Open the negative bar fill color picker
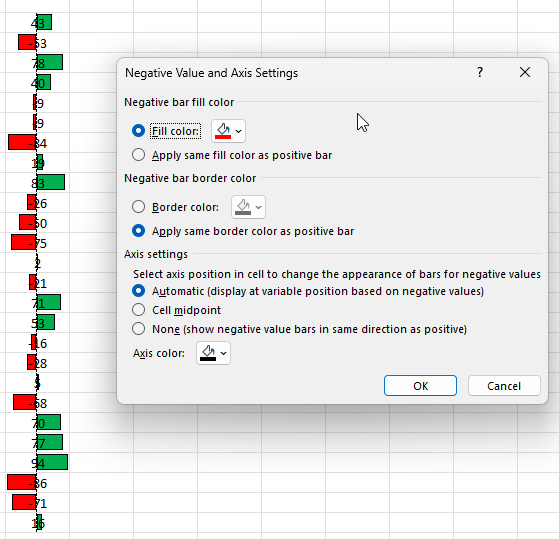Screen dimensions: 559x539 click(x=228, y=131)
